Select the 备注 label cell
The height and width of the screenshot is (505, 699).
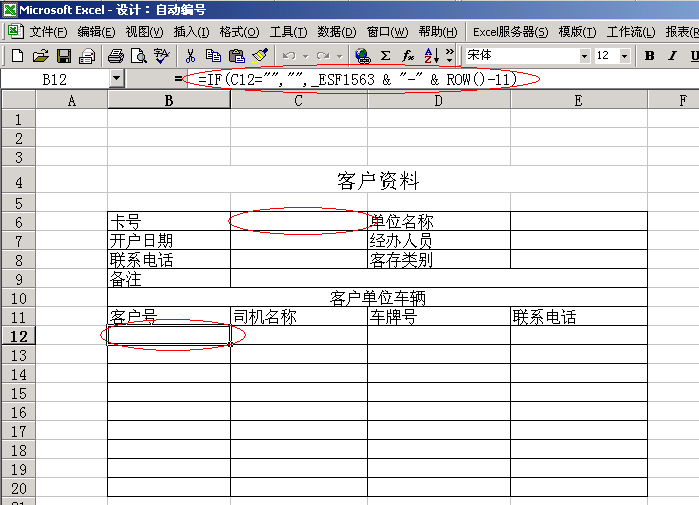pyautogui.click(x=169, y=279)
